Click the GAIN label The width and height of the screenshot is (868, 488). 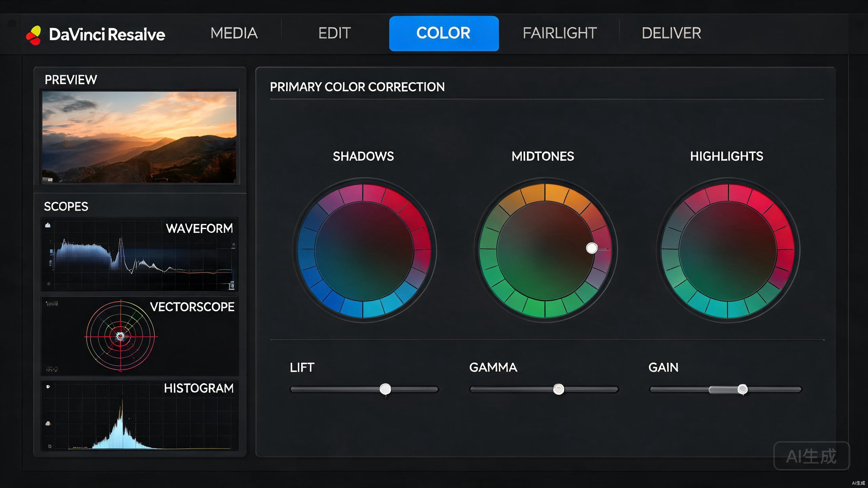tap(664, 367)
